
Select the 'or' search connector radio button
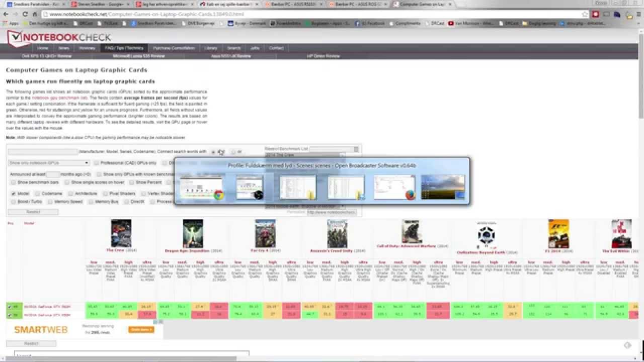tap(233, 152)
